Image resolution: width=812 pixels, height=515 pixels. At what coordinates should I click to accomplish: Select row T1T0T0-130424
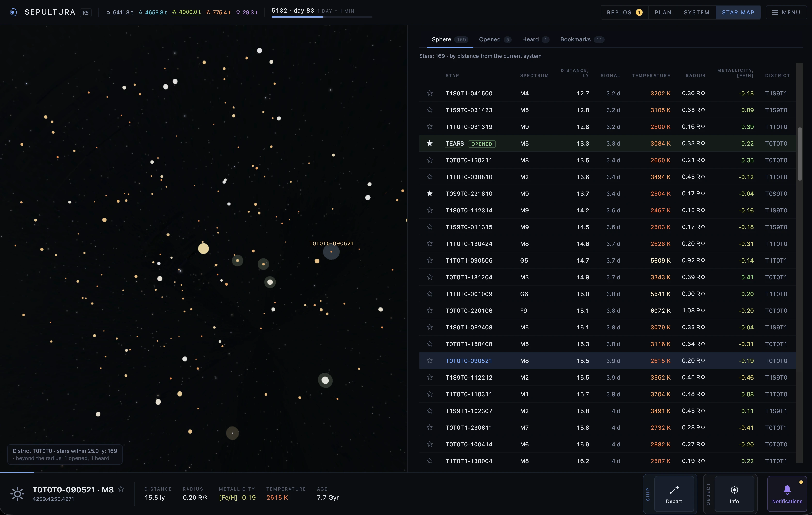[607, 243]
